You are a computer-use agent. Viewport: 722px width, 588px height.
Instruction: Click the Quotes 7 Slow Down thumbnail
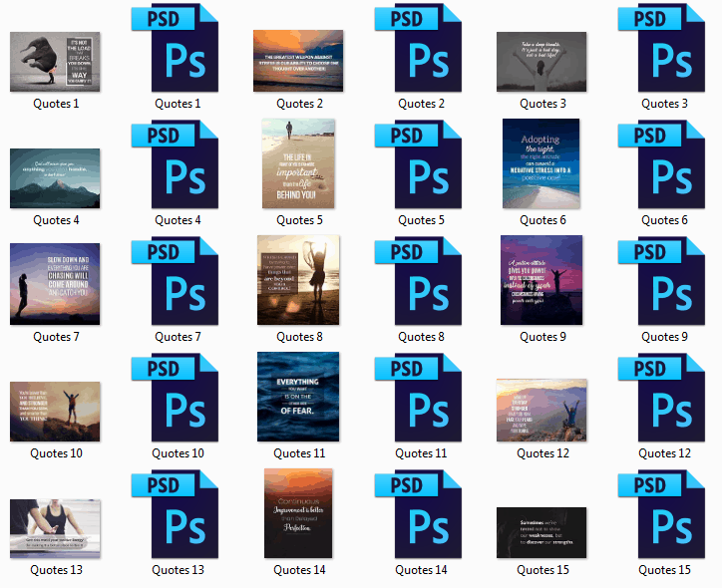pos(55,284)
